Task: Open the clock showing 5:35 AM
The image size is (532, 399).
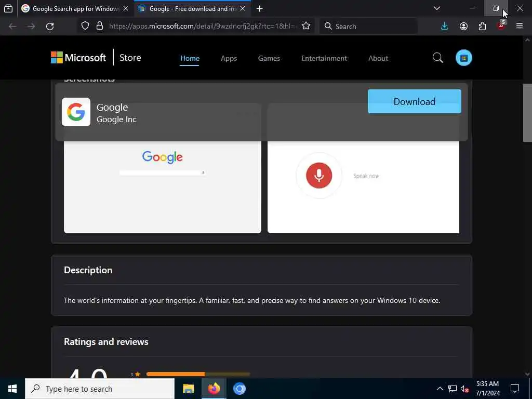Action: click(488, 389)
